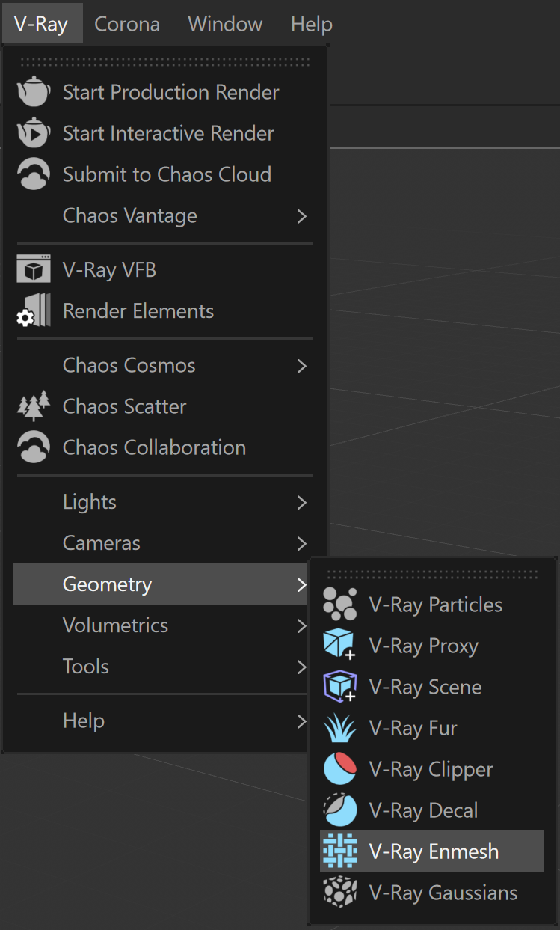
Task: Click the Submit to Chaos Cloud icon
Action: [x=34, y=174]
